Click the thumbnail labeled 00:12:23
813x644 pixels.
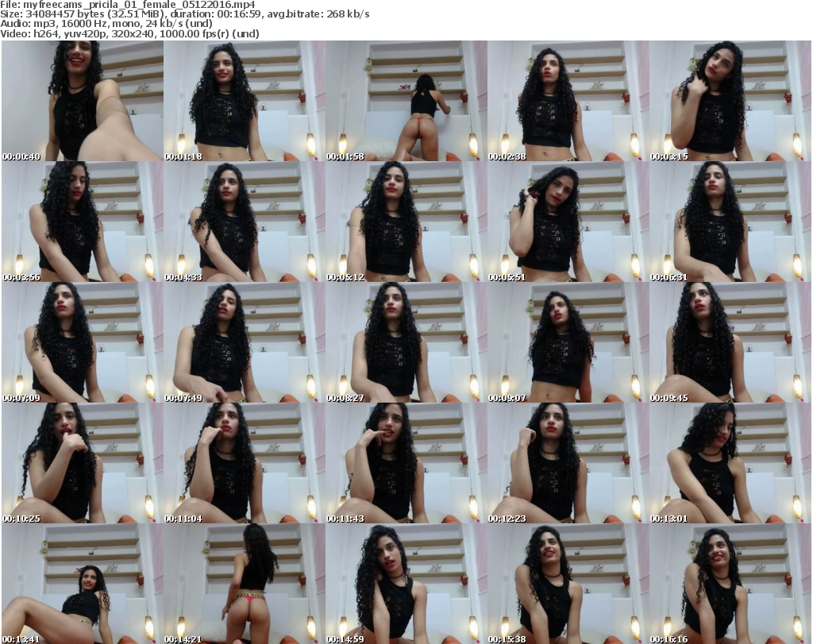[x=568, y=463]
